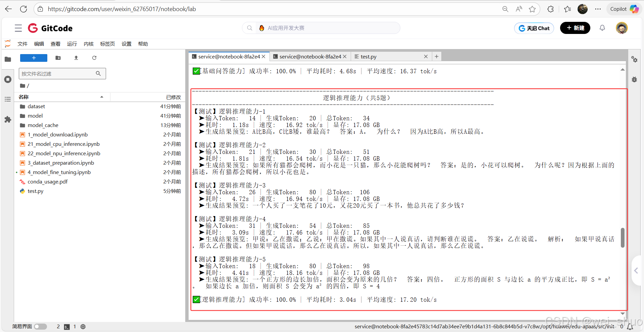Click the terminal vertical scrollbar thumb
This screenshot has height=332, width=644.
pyautogui.click(x=623, y=238)
